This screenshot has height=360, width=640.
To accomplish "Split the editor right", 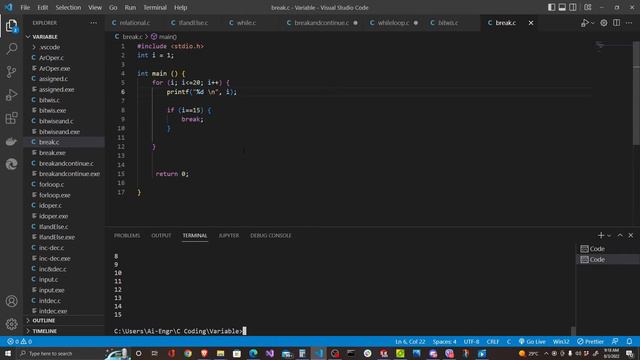I will coord(616,23).
